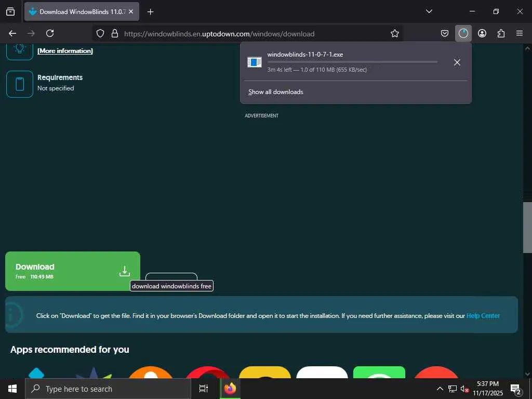This screenshot has width=532, height=399.
Task: Click the URL address bar
Action: point(248,34)
